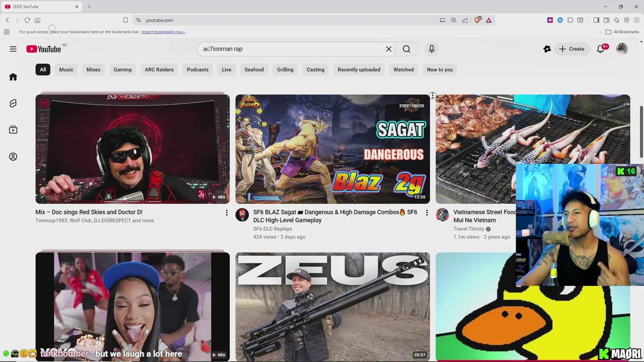Click the icon left of Create
644x362 pixels.
point(547,49)
